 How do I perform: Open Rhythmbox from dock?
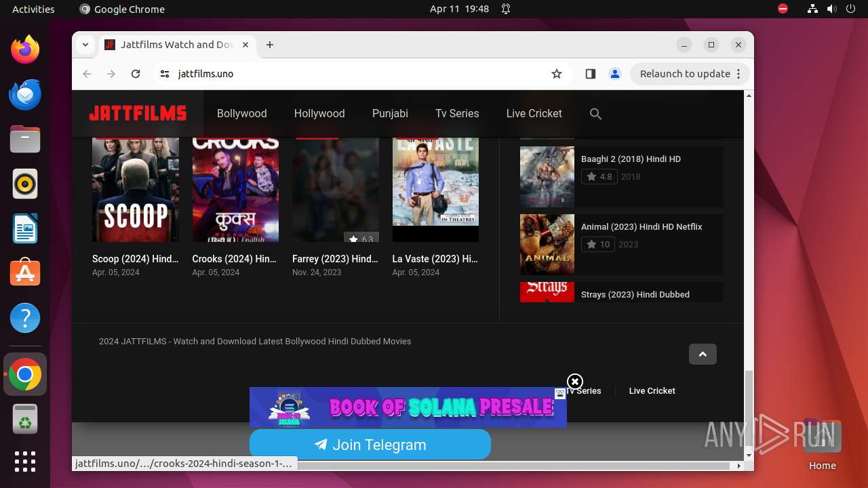click(25, 184)
